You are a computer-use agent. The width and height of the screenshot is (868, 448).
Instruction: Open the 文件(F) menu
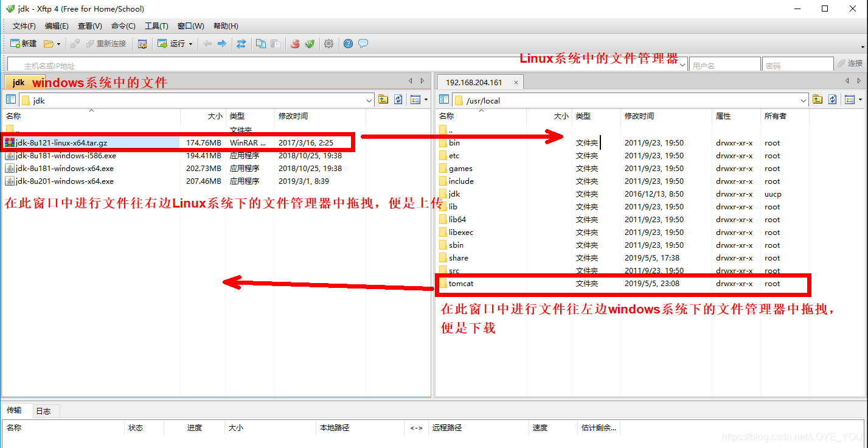[x=24, y=26]
